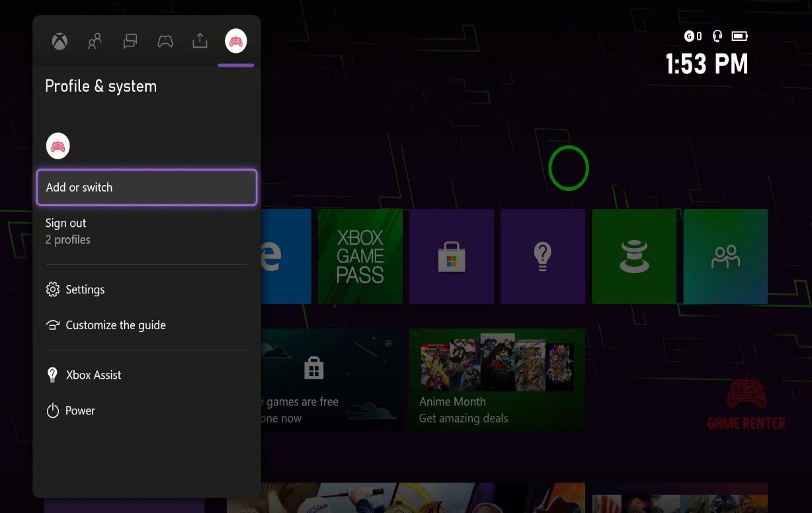Screen dimensions: 812x513
Task: Click the Power symbol icon
Action: (x=53, y=411)
